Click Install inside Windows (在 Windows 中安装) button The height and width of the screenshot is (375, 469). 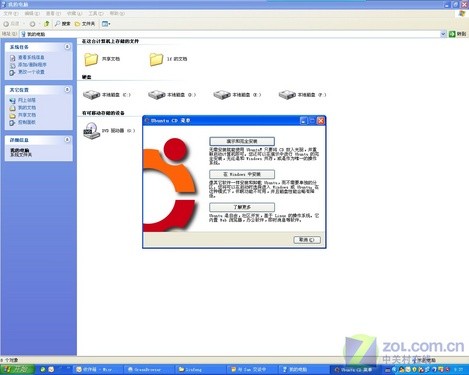click(242, 174)
